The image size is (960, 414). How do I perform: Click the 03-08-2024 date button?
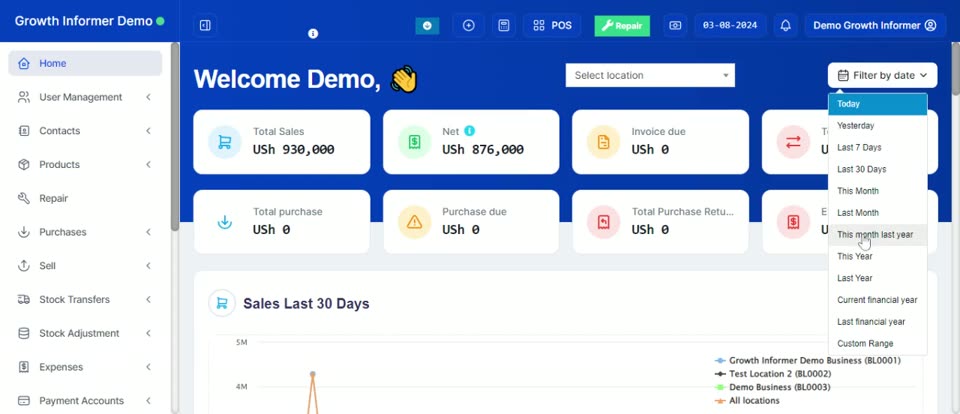tap(730, 26)
